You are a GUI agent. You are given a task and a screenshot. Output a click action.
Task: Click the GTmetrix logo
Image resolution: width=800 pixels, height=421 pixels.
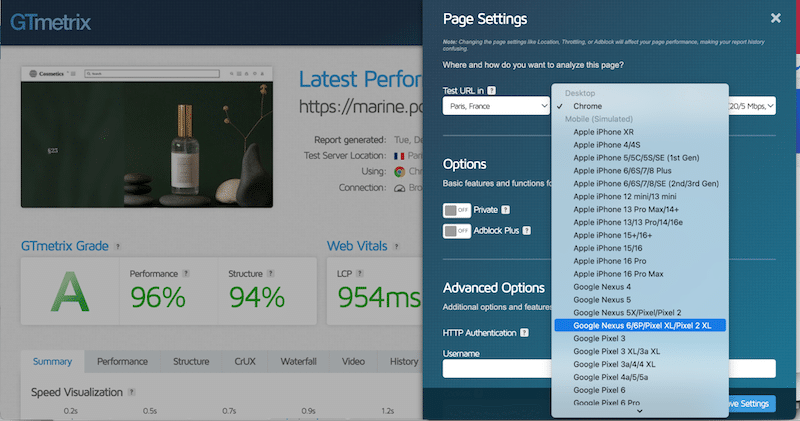click(x=45, y=20)
